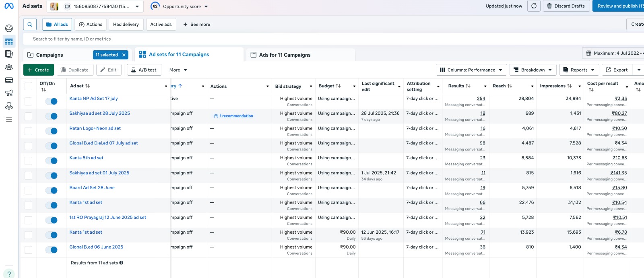Viewport: 644px width, 278px height.
Task: Open the Breakdown dropdown
Action: click(x=533, y=70)
